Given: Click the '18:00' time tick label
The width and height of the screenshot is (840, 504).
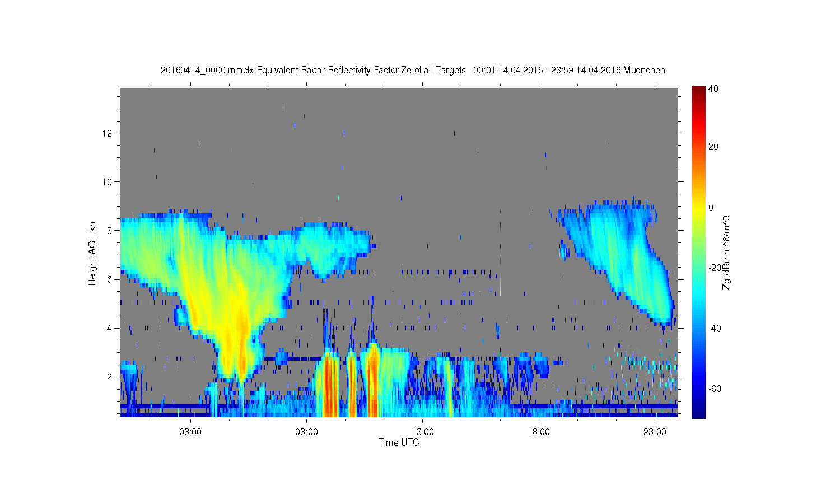Looking at the screenshot, I should click(x=539, y=432).
